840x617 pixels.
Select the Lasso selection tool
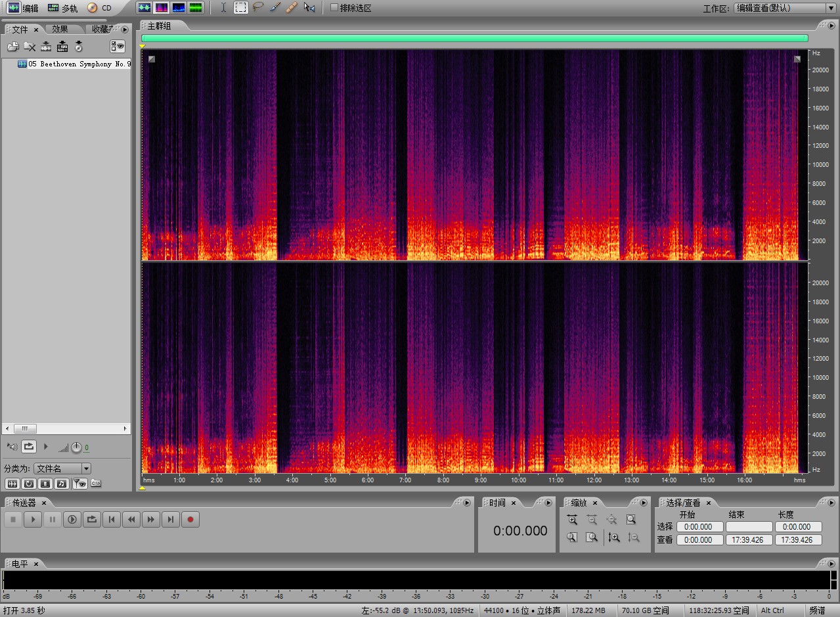click(258, 8)
